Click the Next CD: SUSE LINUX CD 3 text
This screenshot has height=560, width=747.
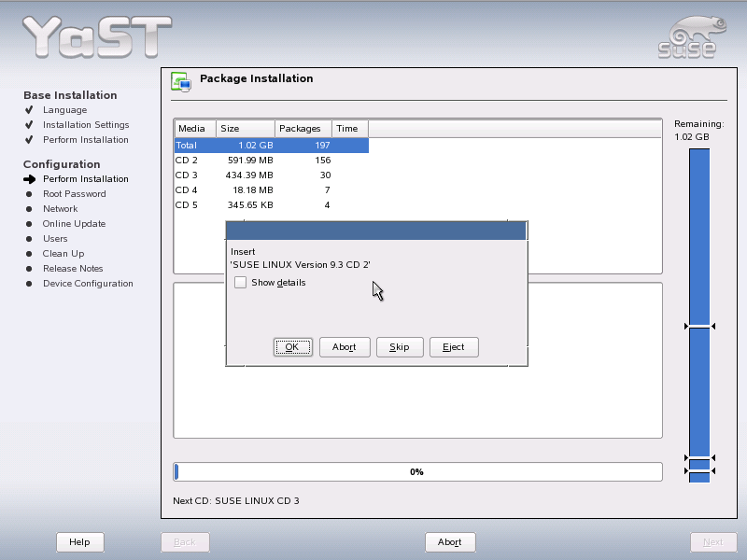pyautogui.click(x=236, y=500)
